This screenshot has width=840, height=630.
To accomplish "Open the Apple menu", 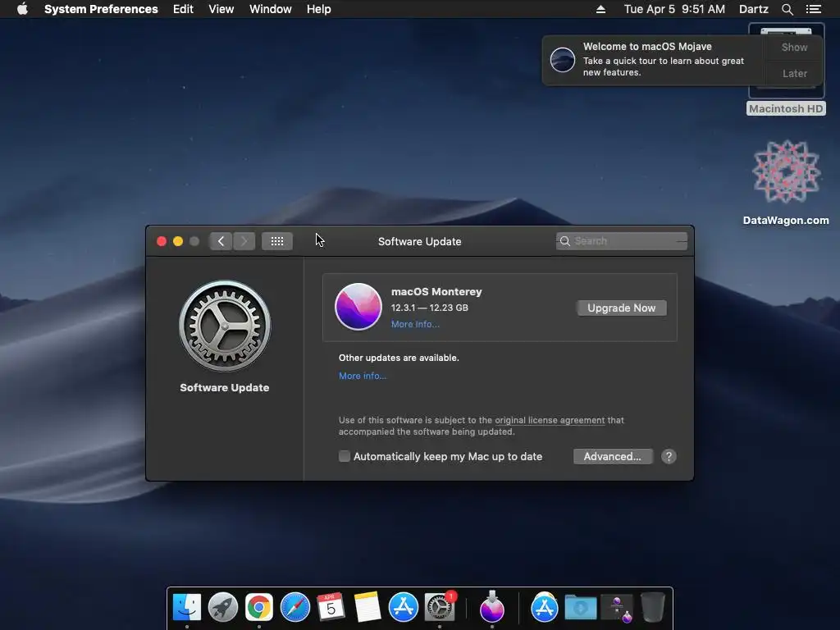I will click(22, 9).
